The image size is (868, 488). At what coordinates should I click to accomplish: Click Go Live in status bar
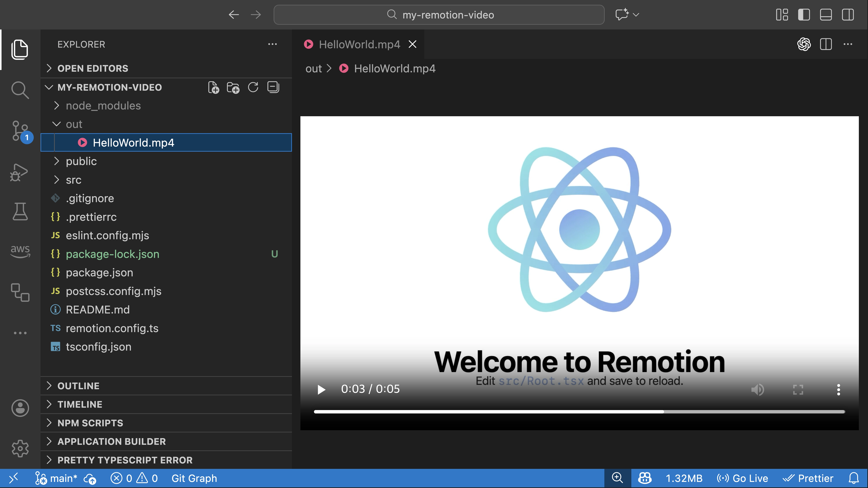pyautogui.click(x=742, y=479)
